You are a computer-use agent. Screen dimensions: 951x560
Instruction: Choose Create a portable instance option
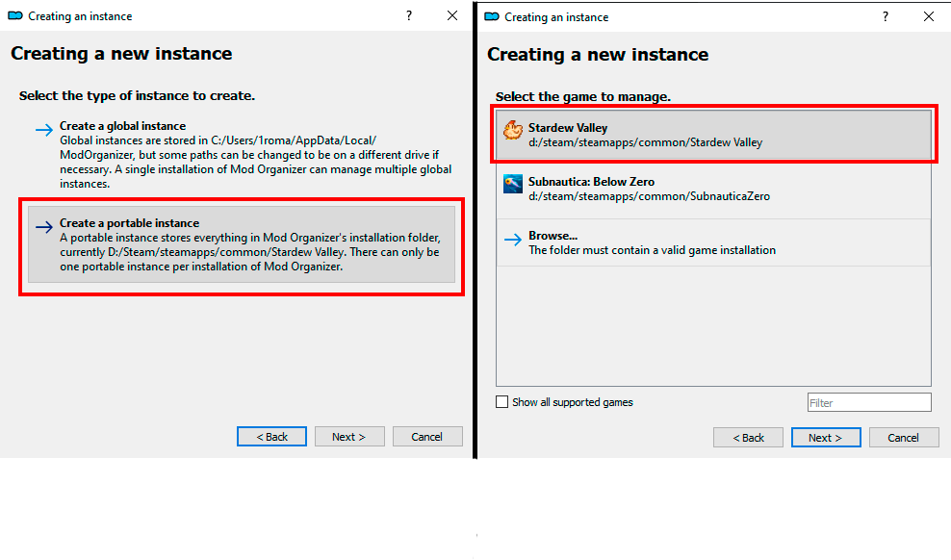tap(242, 244)
